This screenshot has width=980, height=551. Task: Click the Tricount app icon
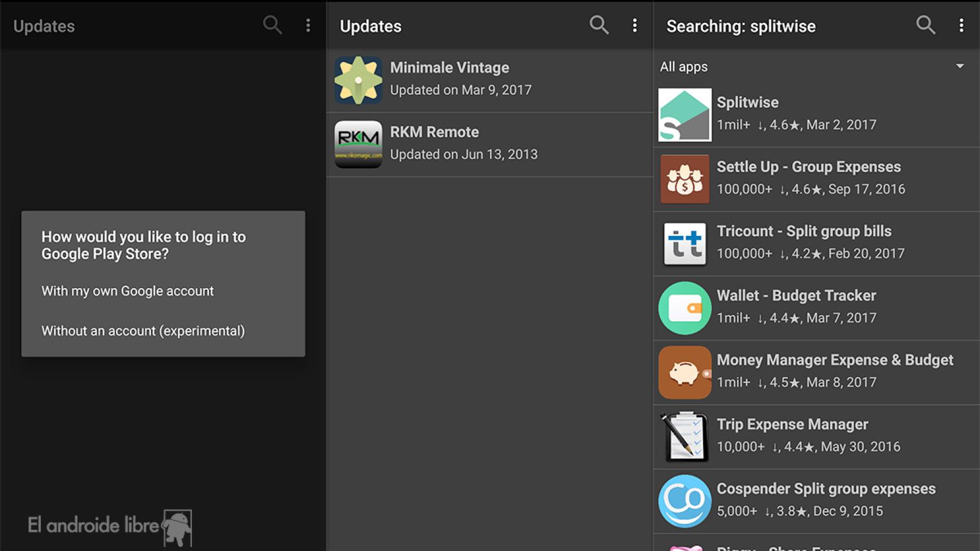point(685,243)
